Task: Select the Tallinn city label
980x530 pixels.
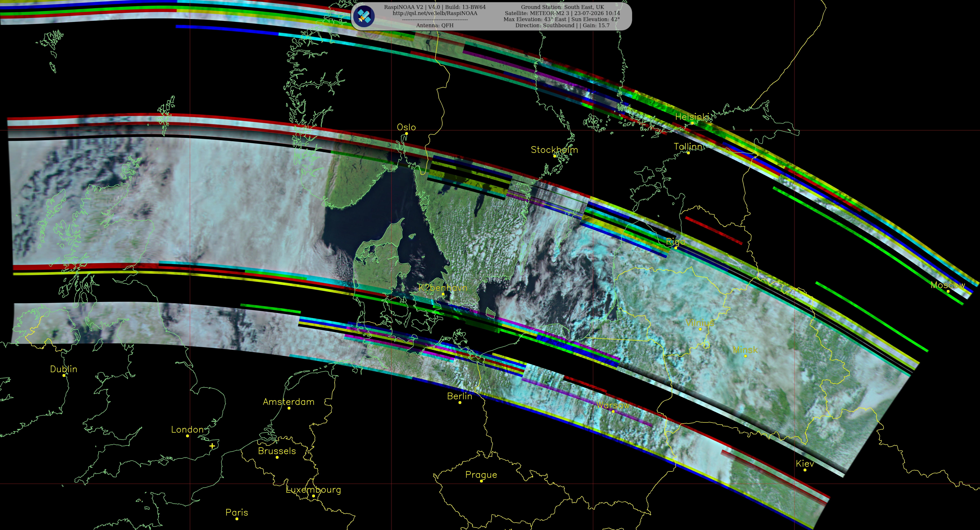Action: coord(688,146)
